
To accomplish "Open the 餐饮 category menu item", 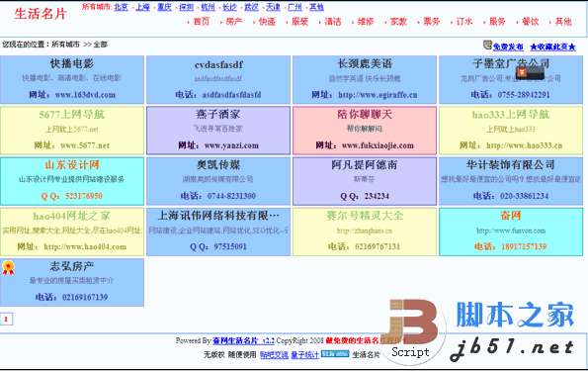I will (531, 22).
